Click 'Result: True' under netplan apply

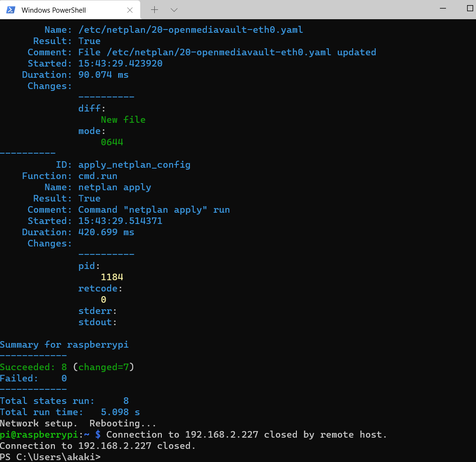click(67, 198)
